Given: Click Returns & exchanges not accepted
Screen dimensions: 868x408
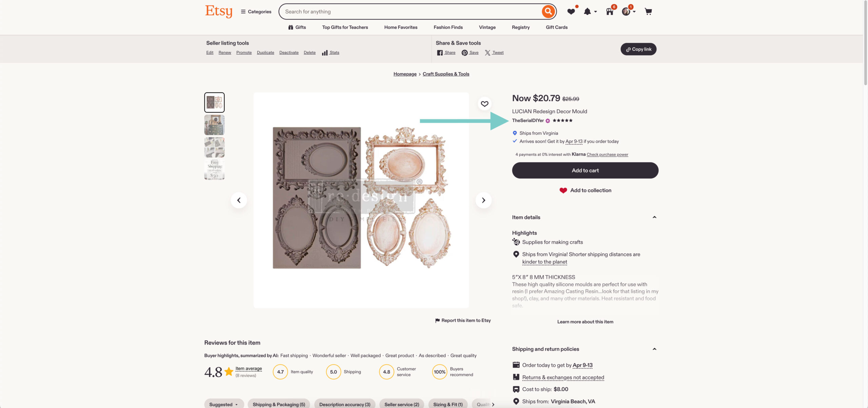Looking at the screenshot, I should tap(563, 377).
